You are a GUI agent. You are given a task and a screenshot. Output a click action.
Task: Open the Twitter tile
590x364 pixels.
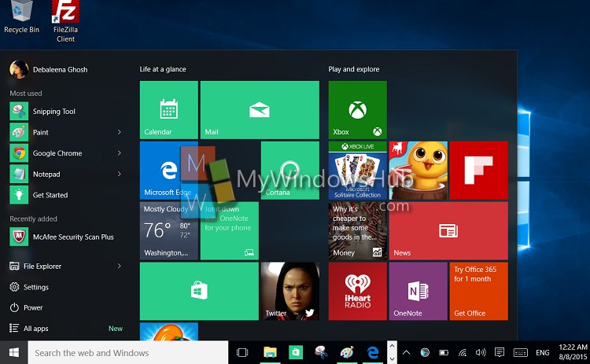290,292
